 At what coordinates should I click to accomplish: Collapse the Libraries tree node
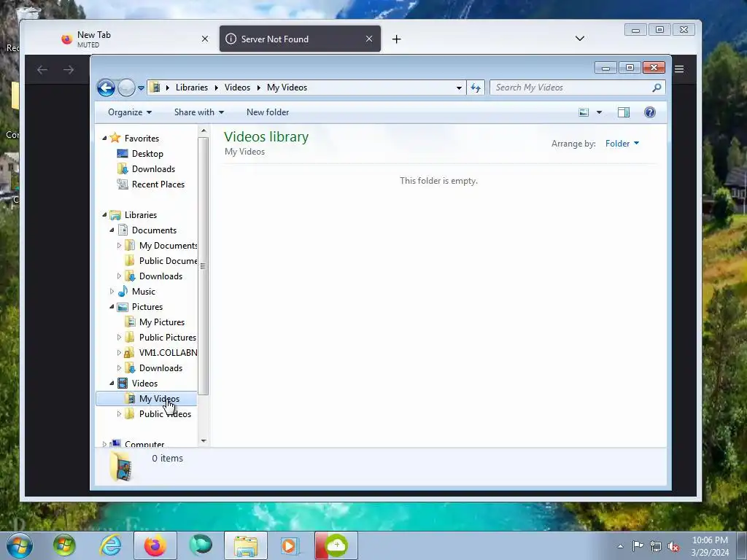tap(104, 215)
